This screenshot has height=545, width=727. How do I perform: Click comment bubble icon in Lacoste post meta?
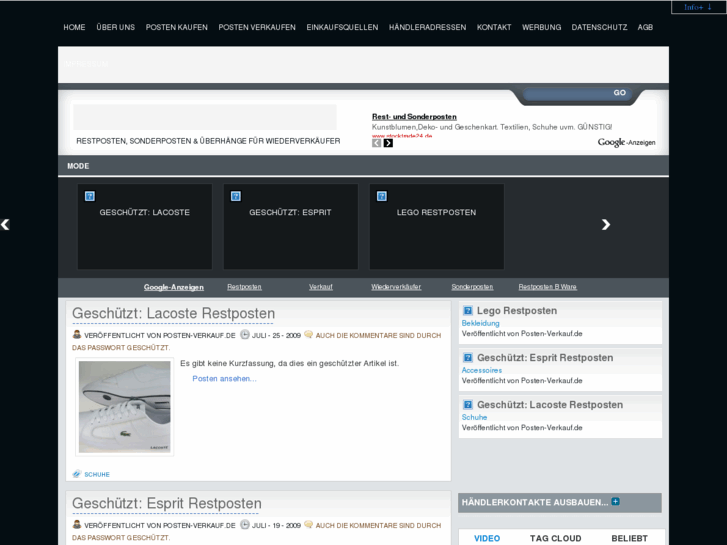pyautogui.click(x=308, y=334)
